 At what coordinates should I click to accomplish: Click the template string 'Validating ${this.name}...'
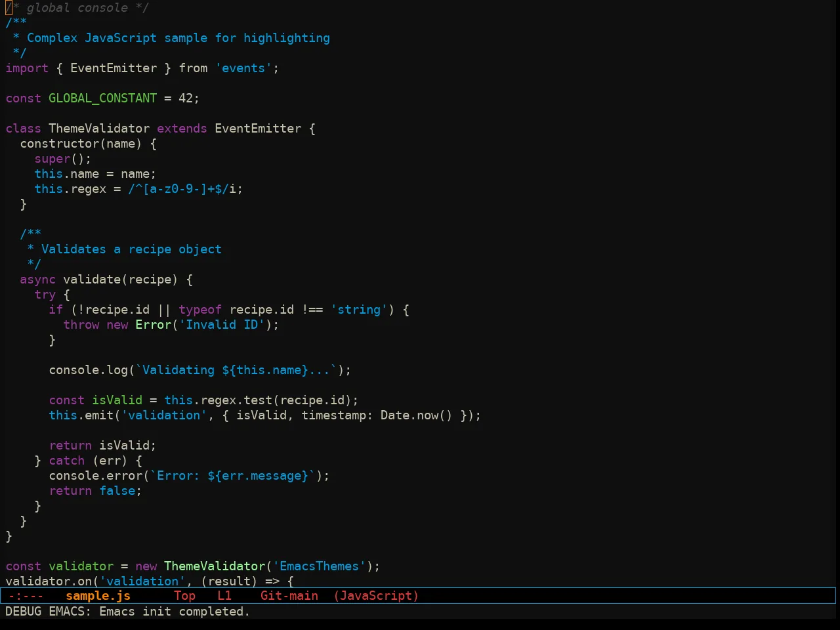[236, 370]
